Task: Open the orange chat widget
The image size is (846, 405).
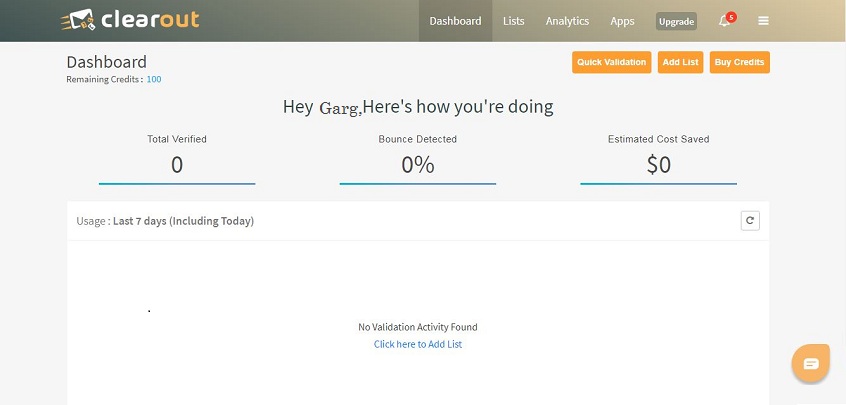Action: [x=810, y=363]
